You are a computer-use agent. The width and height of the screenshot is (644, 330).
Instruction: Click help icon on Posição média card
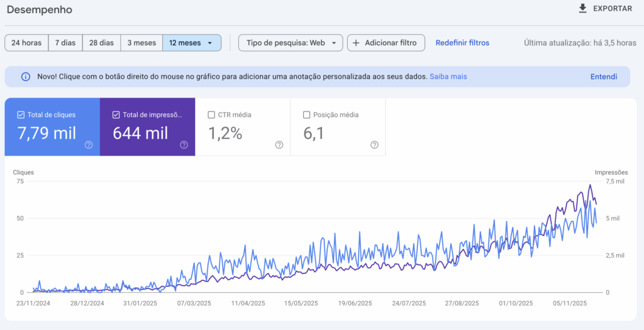point(374,145)
